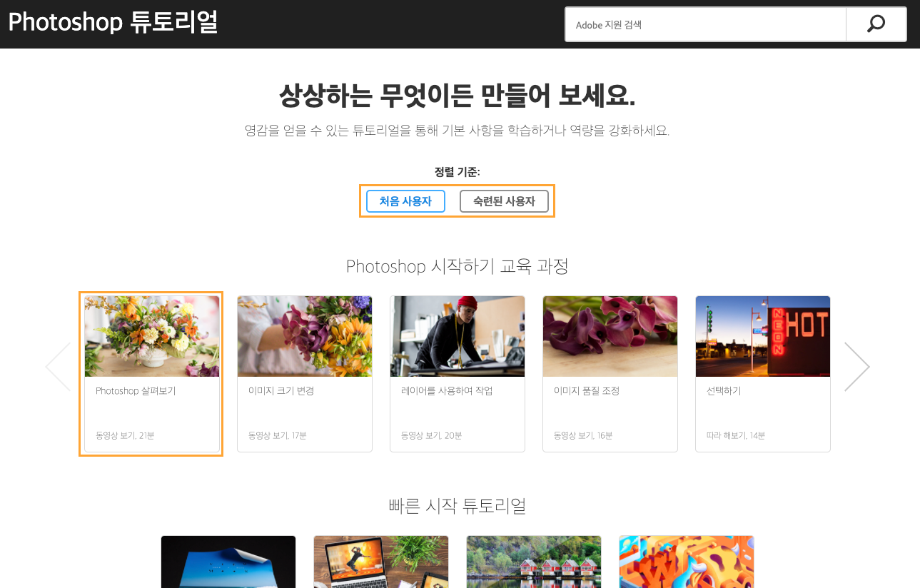Open the quick start orange illustration thumbnail
920x588 pixels.
(x=687, y=562)
